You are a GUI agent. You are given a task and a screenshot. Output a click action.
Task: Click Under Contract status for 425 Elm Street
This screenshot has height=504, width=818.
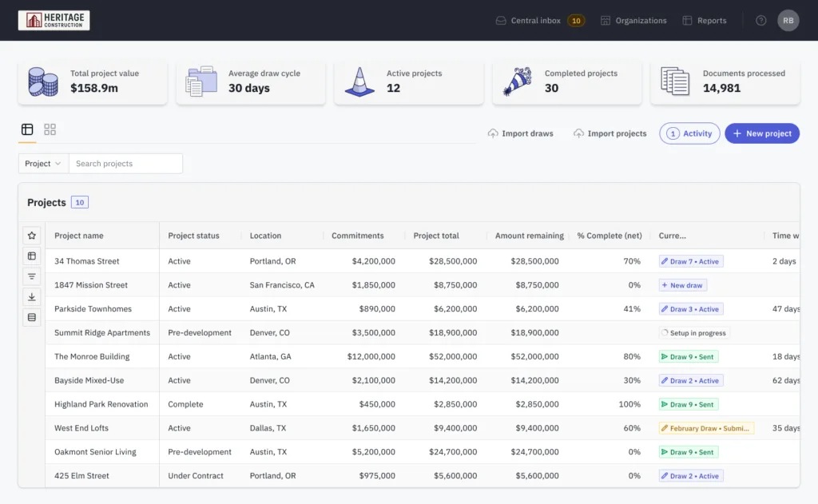[x=196, y=476]
